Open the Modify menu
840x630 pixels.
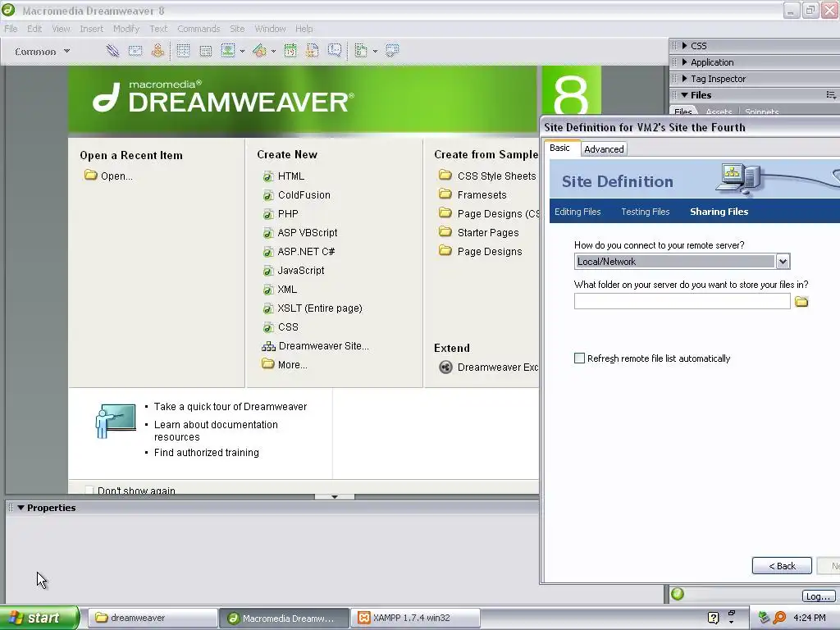[x=126, y=29]
